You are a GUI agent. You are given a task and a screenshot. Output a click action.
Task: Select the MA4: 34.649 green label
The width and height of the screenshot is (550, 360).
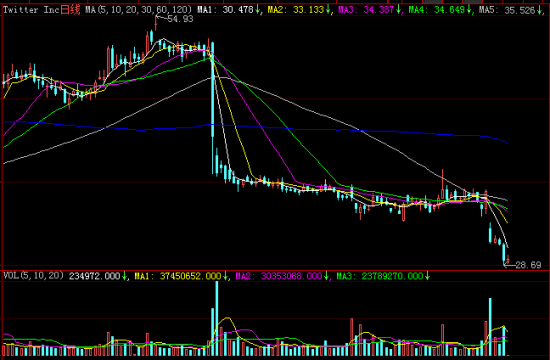437,10
